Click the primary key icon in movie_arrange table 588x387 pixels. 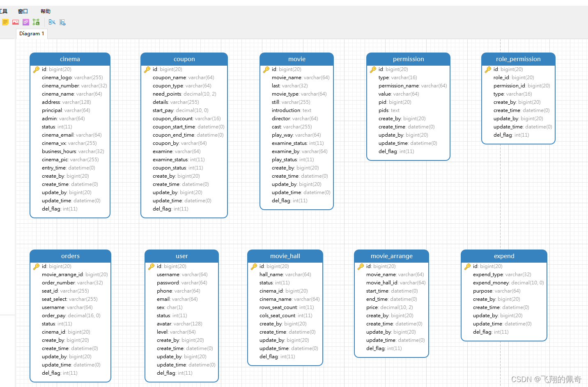coord(361,266)
